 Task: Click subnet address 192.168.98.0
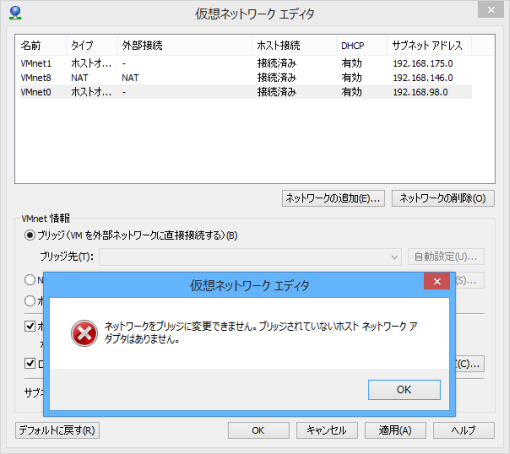(x=420, y=92)
